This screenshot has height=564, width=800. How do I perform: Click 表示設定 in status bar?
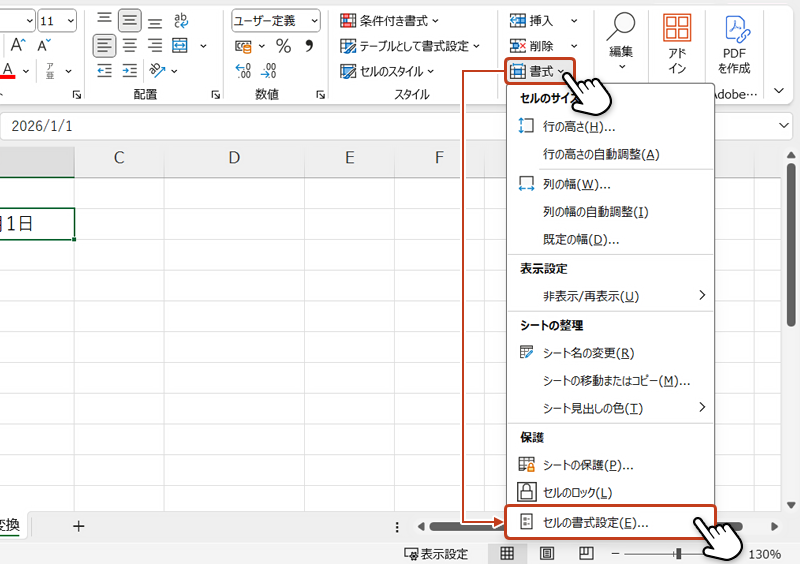(436, 554)
